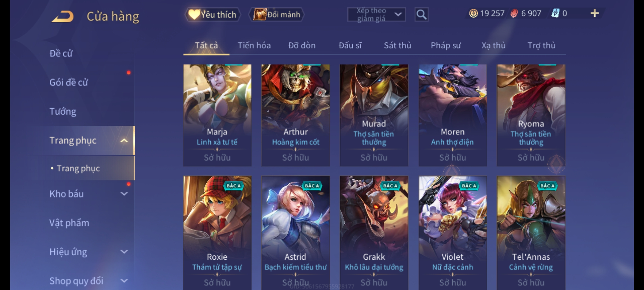The image size is (644, 290).
Task: Select Marja Linh xà tư tế skin
Action: click(217, 115)
